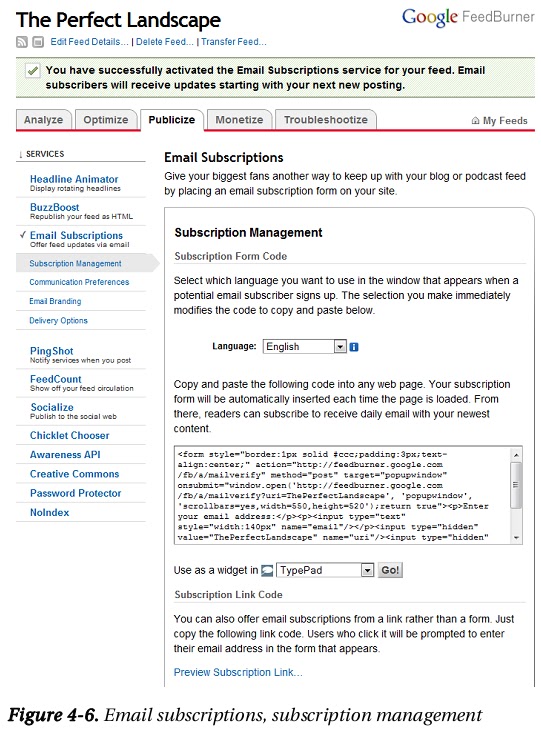Click the Transfer Feed link
Viewport: 541px width, 730px height.
234,42
